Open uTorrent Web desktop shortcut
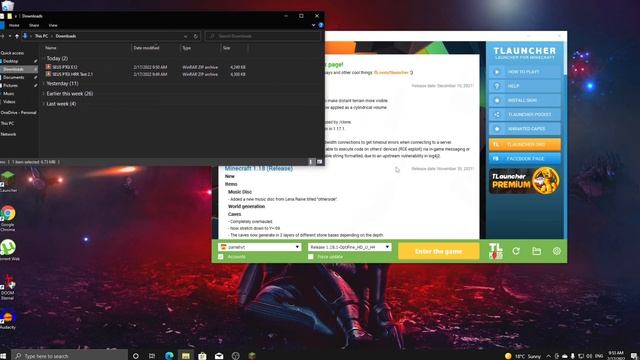The image size is (640, 360). tap(8, 250)
